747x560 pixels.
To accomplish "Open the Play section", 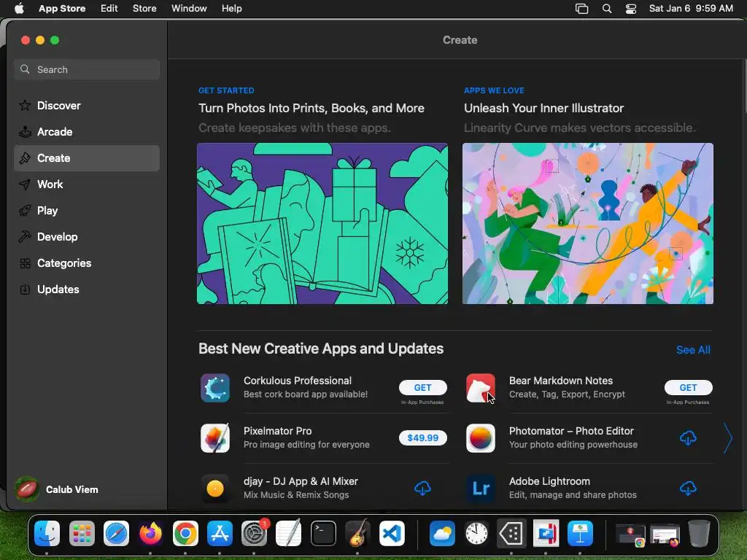I will coord(87,211).
